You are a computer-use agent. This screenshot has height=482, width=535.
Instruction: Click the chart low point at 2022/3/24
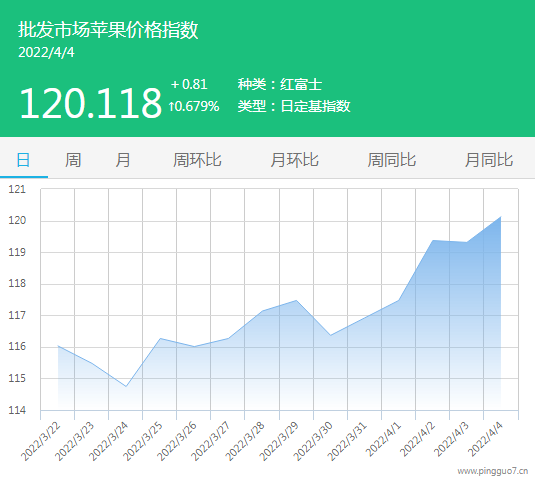click(126, 386)
